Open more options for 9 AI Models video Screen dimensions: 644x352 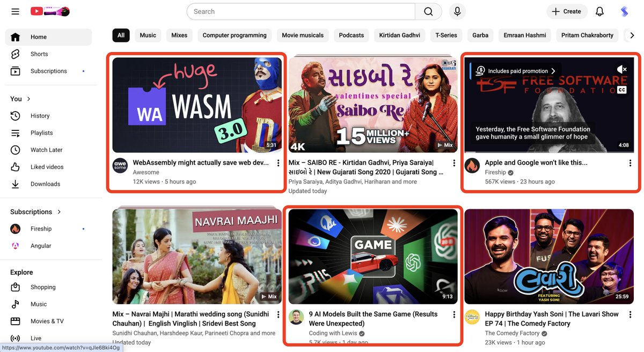pyautogui.click(x=454, y=314)
